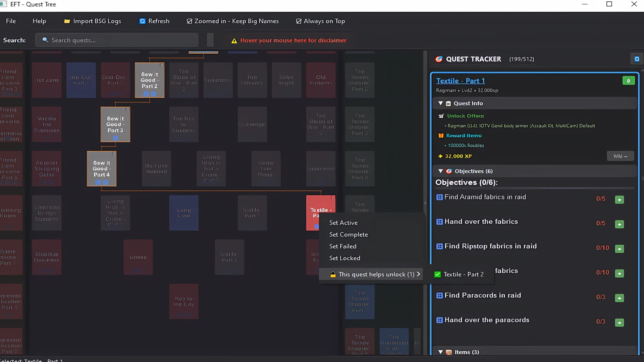
Task: Click the 0/3 count for Find Paracords in raid
Action: pyautogui.click(x=601, y=297)
